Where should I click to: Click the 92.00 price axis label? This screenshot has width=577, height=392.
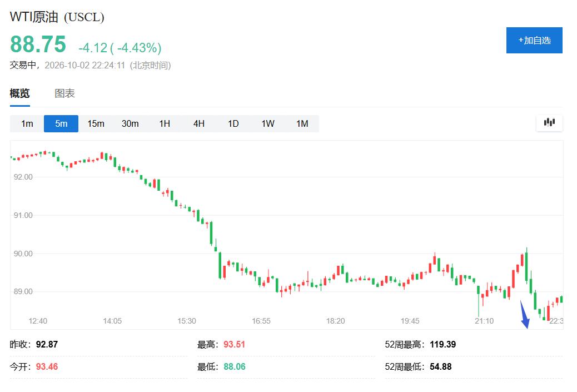tap(23, 177)
